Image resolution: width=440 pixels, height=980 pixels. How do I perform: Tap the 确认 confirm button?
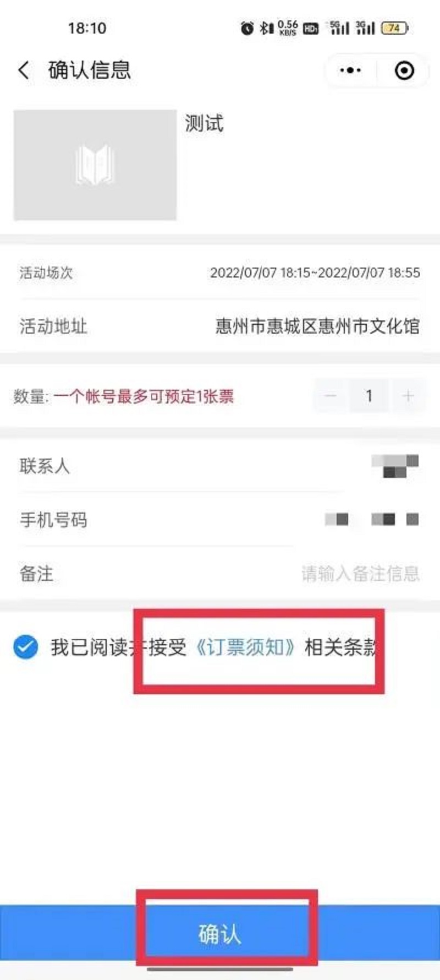(x=220, y=934)
